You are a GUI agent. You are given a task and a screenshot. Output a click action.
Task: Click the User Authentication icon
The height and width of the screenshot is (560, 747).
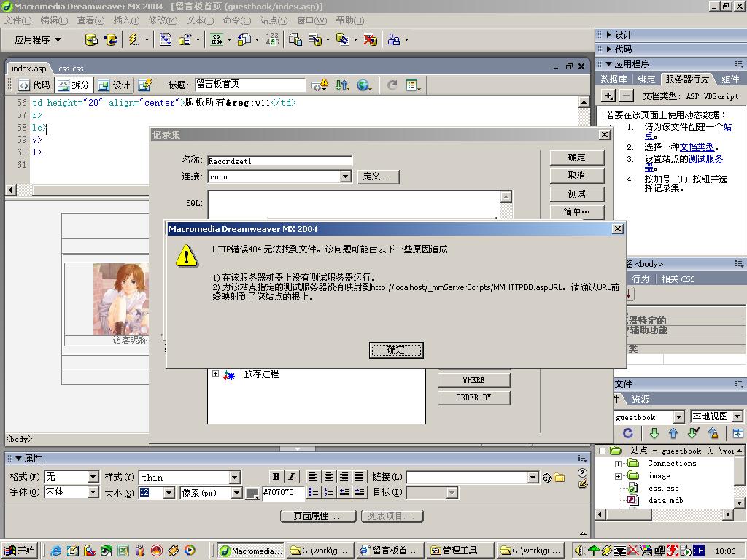(x=393, y=40)
